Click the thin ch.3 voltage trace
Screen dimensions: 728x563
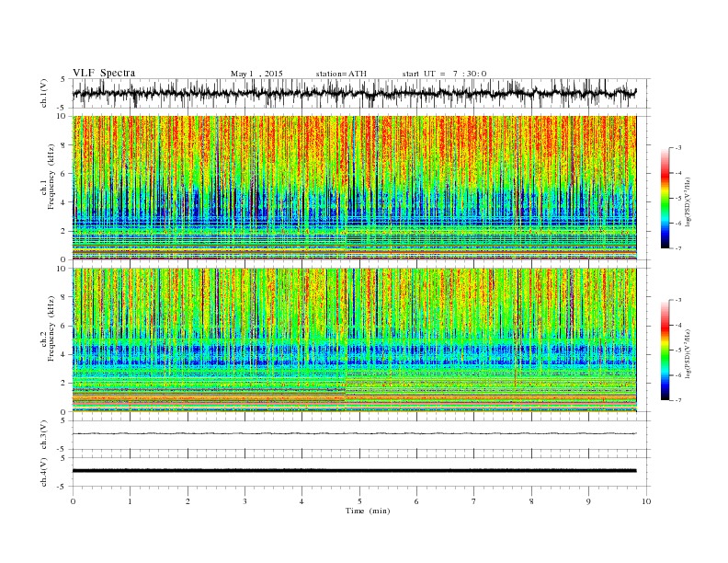pos(354,433)
